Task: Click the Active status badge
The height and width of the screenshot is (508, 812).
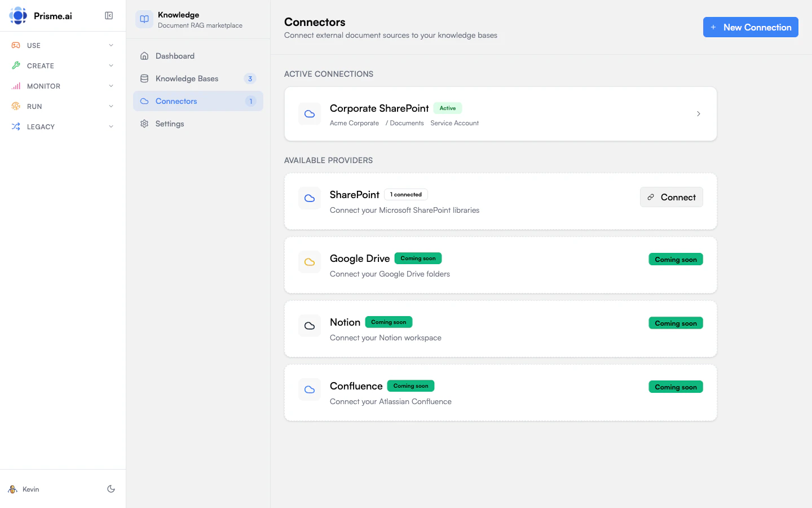Action: (448, 108)
